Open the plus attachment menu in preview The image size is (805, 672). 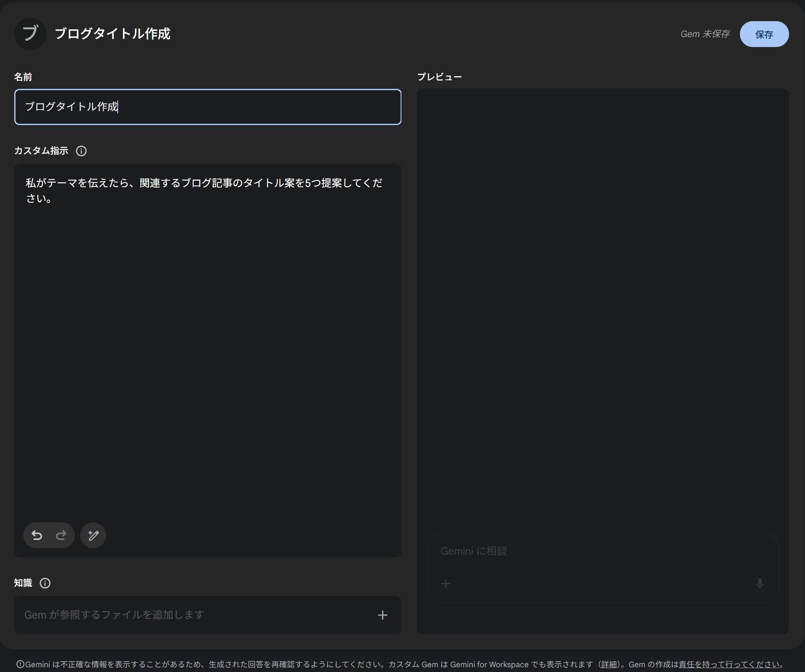pos(446,584)
